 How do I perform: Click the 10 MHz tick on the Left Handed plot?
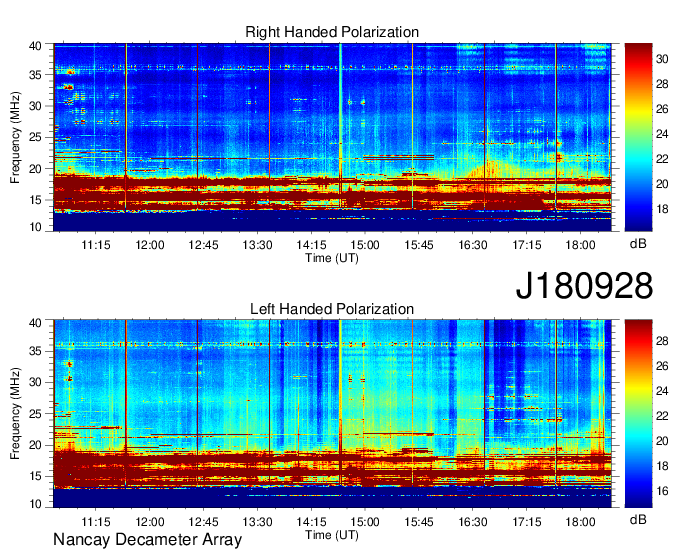pyautogui.click(x=36, y=504)
